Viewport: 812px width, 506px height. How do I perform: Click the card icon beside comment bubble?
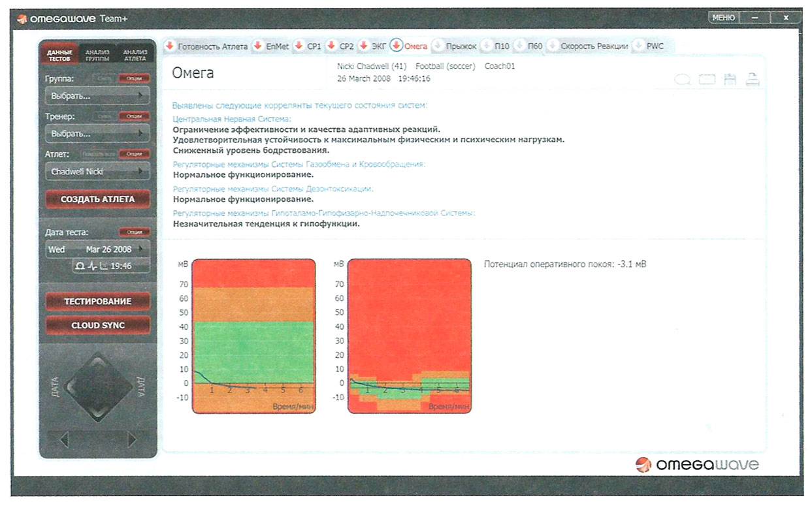click(x=707, y=80)
